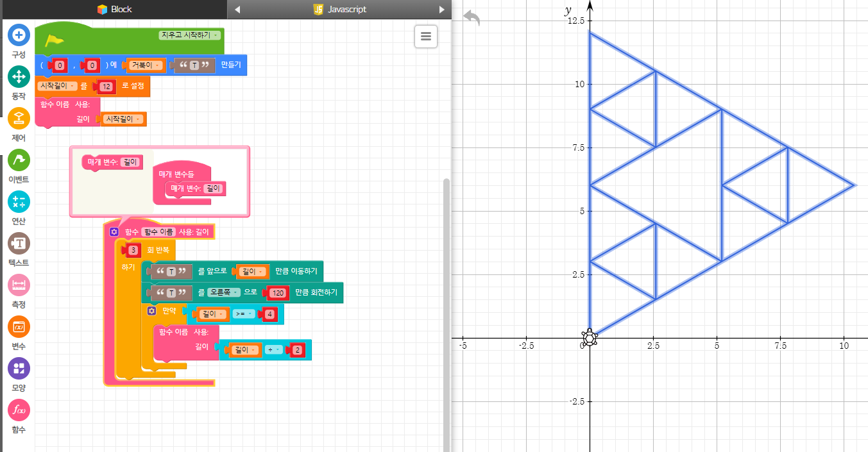Click the vertical scrollbar of the block workspace
This screenshot has width=868, height=452.
(447, 314)
